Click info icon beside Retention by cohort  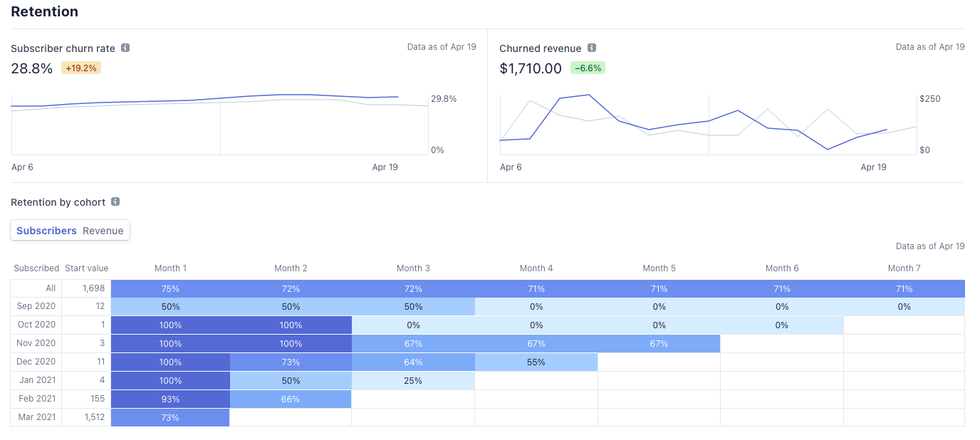pyautogui.click(x=115, y=202)
